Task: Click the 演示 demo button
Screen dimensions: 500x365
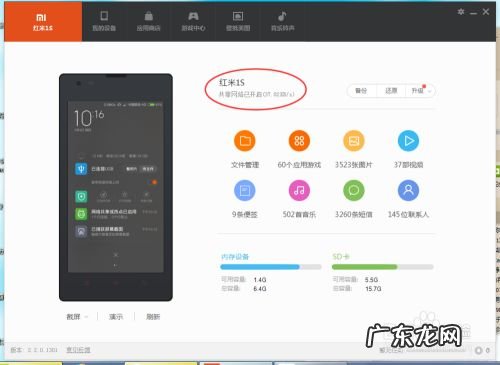Action: (116, 317)
